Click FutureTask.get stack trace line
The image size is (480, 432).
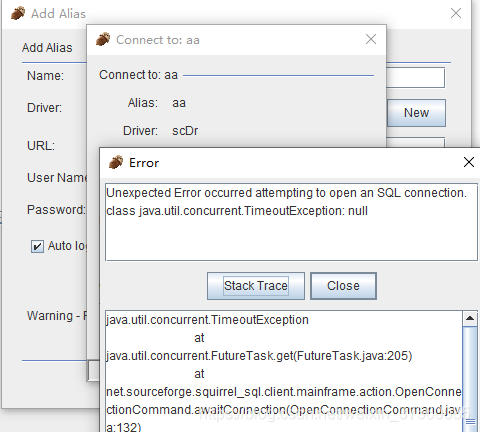[x=259, y=356]
